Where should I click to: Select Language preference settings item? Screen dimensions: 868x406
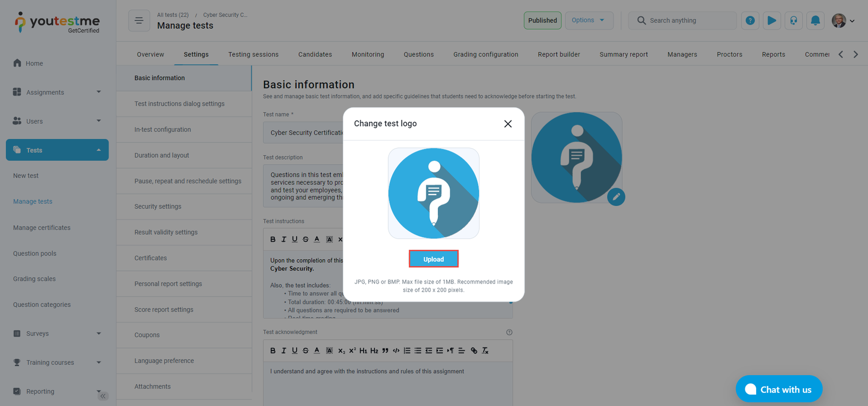click(184, 360)
